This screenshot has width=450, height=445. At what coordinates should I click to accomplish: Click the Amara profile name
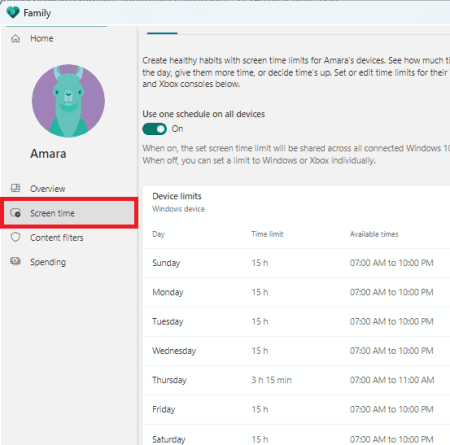[48, 154]
